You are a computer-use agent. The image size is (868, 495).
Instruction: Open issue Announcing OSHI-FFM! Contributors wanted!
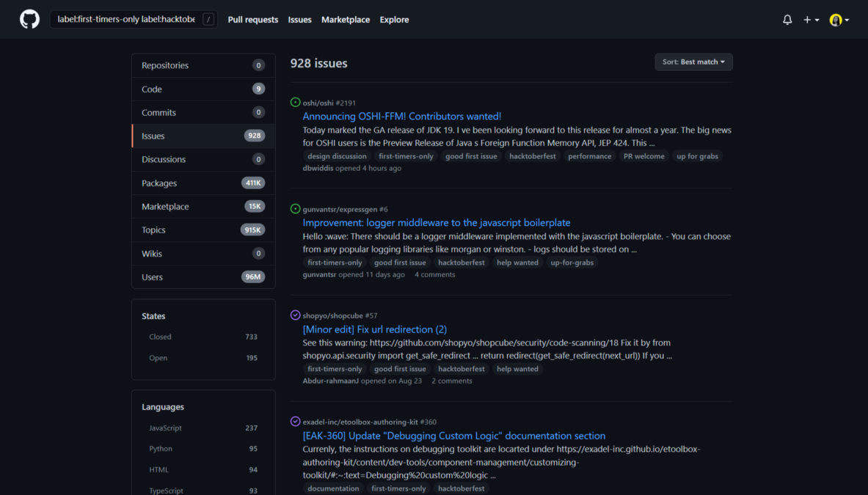tap(402, 116)
